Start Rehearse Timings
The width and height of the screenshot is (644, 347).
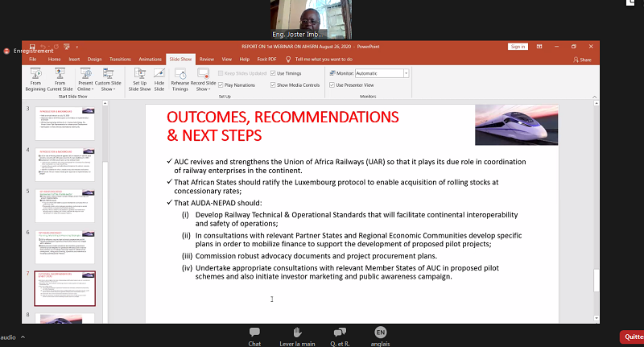click(180, 80)
